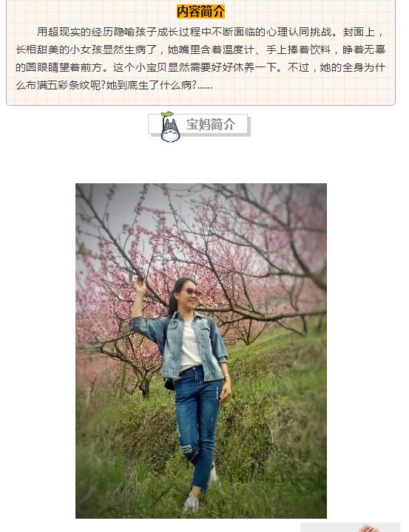Click the partial pink image at bottom right
Image resolution: width=409 pixels, height=532 pixels.
coord(351,528)
